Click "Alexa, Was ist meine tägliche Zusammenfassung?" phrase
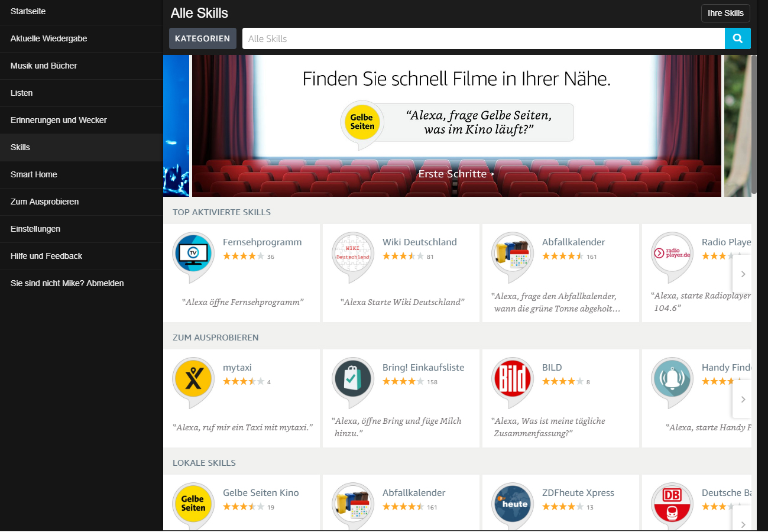Viewport: 768px width, 532px height. click(549, 427)
